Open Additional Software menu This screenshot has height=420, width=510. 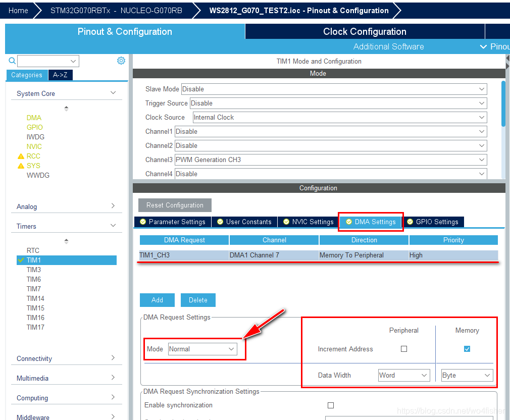coord(389,47)
